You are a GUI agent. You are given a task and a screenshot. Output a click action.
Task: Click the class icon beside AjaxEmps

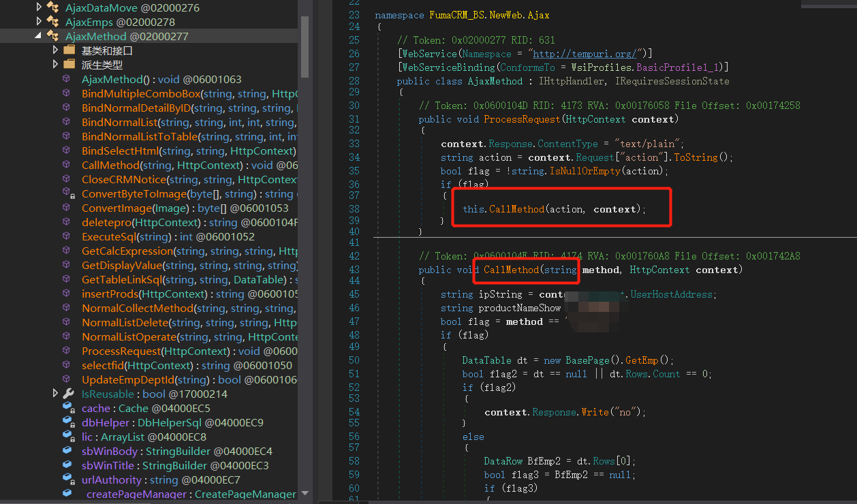click(52, 22)
